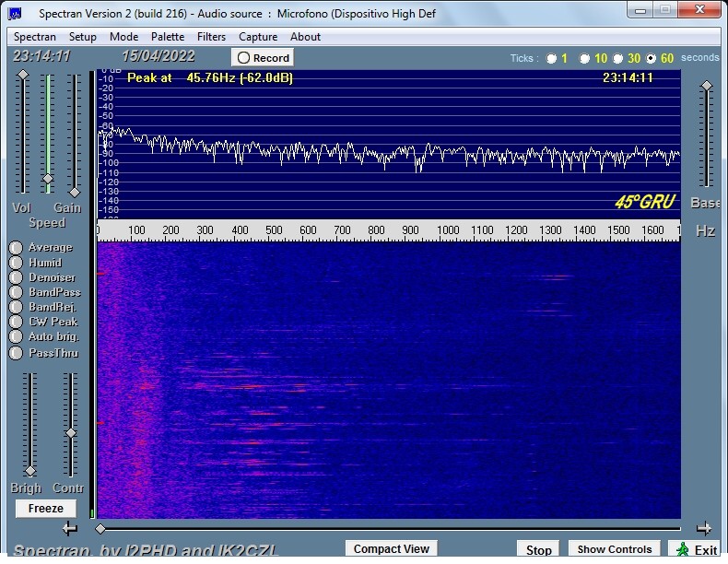Screen dimensions: 728x564
Task: Click the Freeze button
Action: pos(45,509)
